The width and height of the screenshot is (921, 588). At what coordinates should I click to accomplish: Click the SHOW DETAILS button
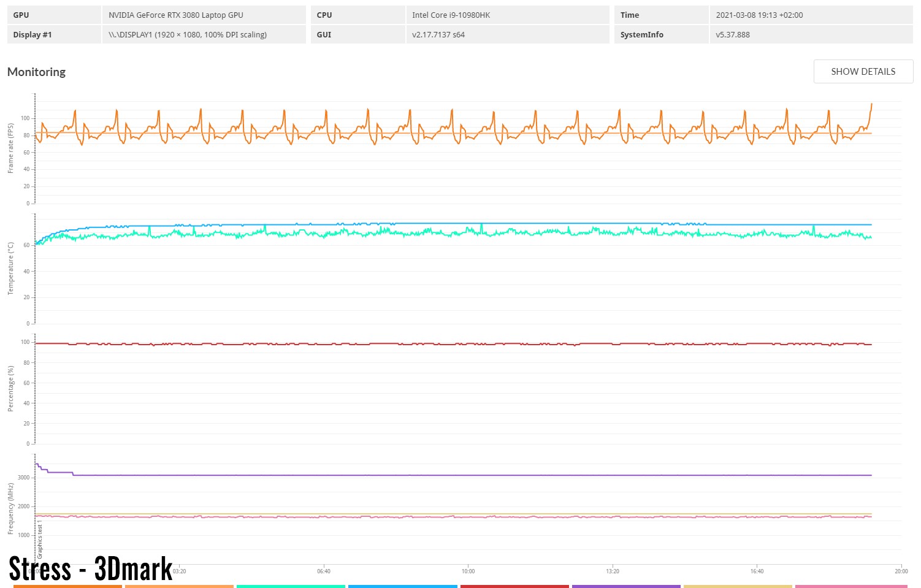[x=863, y=72]
